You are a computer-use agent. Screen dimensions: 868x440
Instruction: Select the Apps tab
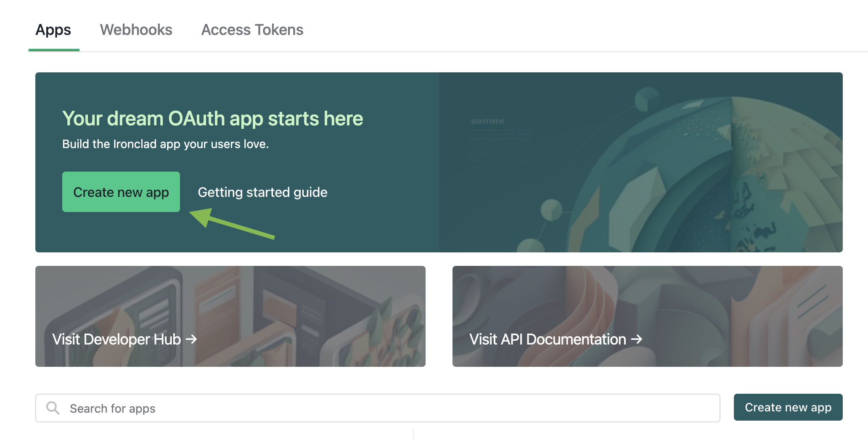[x=53, y=30]
